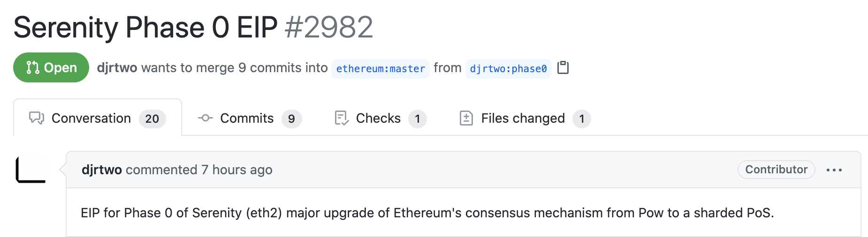This screenshot has height=237, width=868.
Task: Click the Contributor badge on the comment
Action: [x=776, y=170]
